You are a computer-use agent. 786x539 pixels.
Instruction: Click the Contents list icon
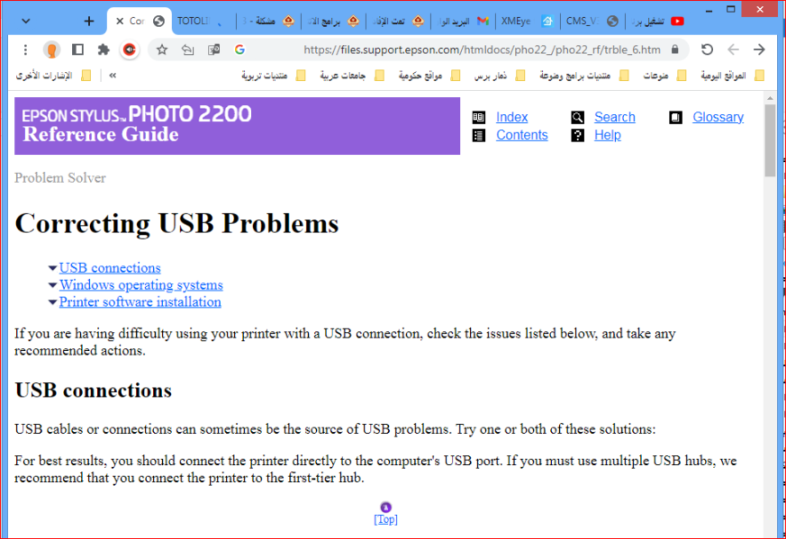click(x=479, y=135)
